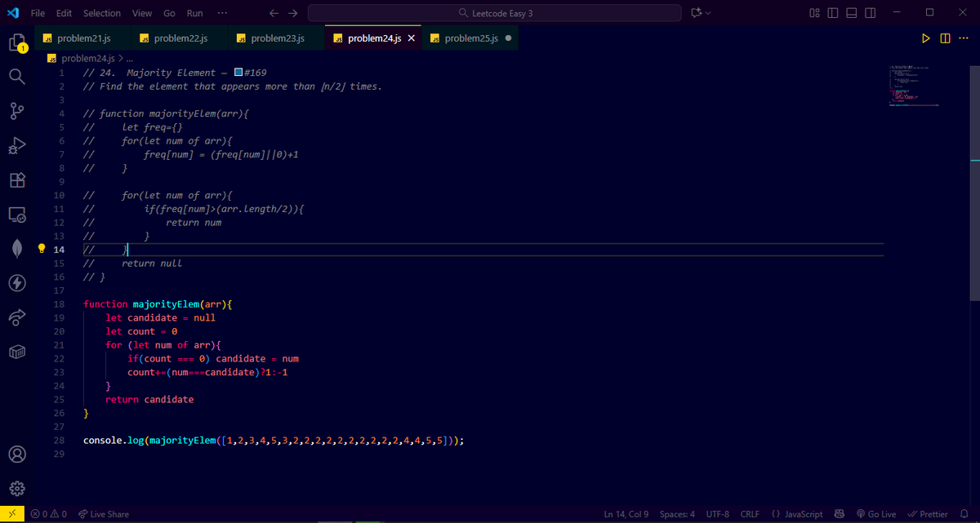
Task: Click the lightbulb code action on line 14
Action: coord(43,248)
